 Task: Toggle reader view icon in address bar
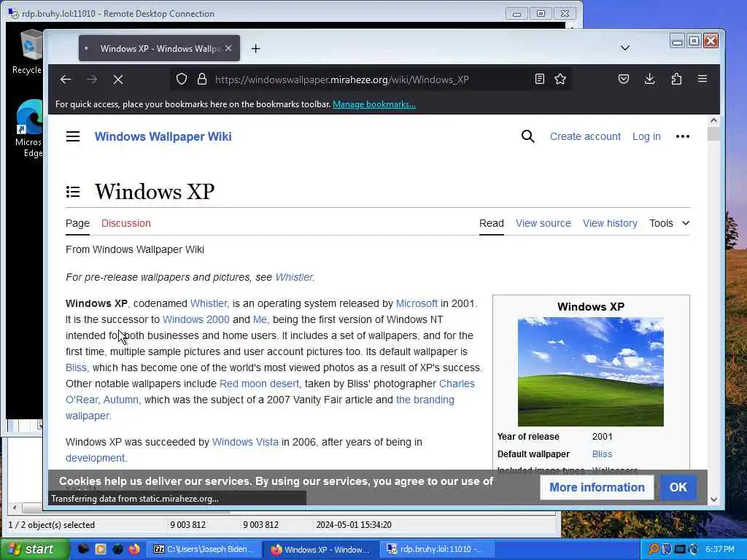pos(539,79)
